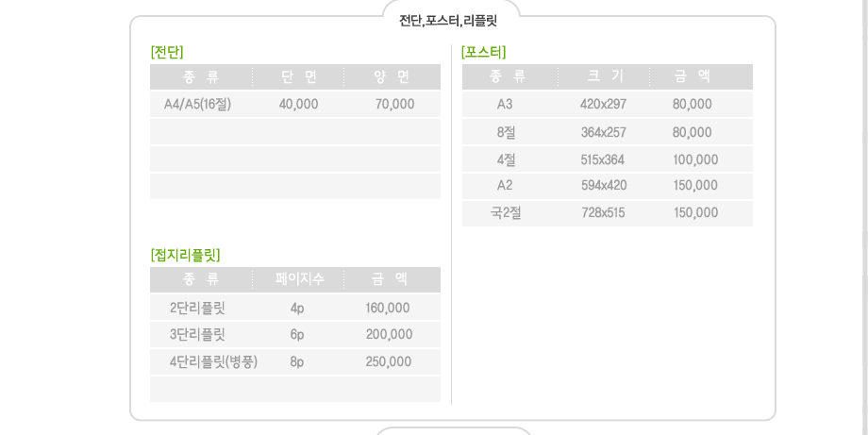Click the [전단] section title
Viewport: 868px width, 435px height.
click(x=167, y=52)
